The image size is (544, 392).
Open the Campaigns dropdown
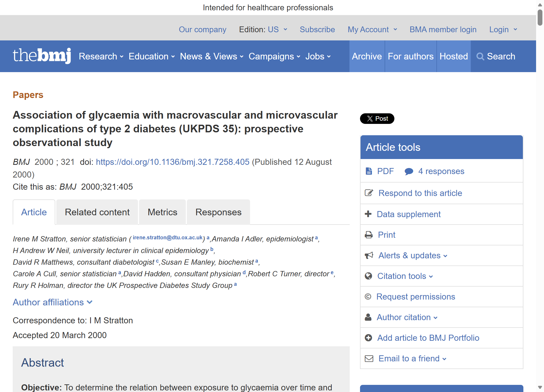coord(274,56)
